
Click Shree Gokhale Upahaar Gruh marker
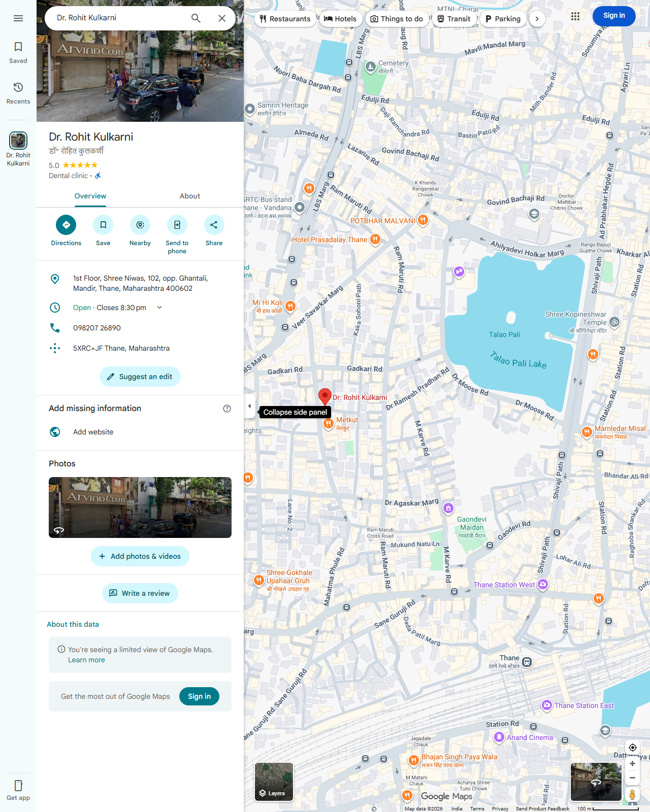[x=259, y=580]
